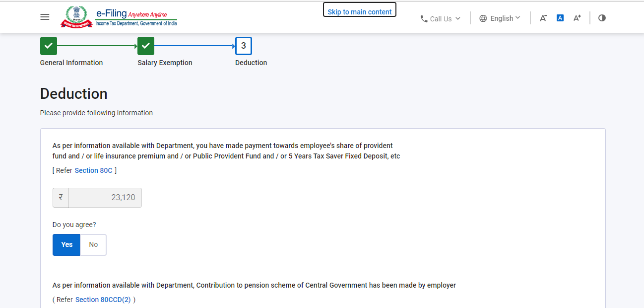Image resolution: width=644 pixels, height=308 pixels.
Task: Select No for Section 80C agreement
Action: (x=93, y=245)
